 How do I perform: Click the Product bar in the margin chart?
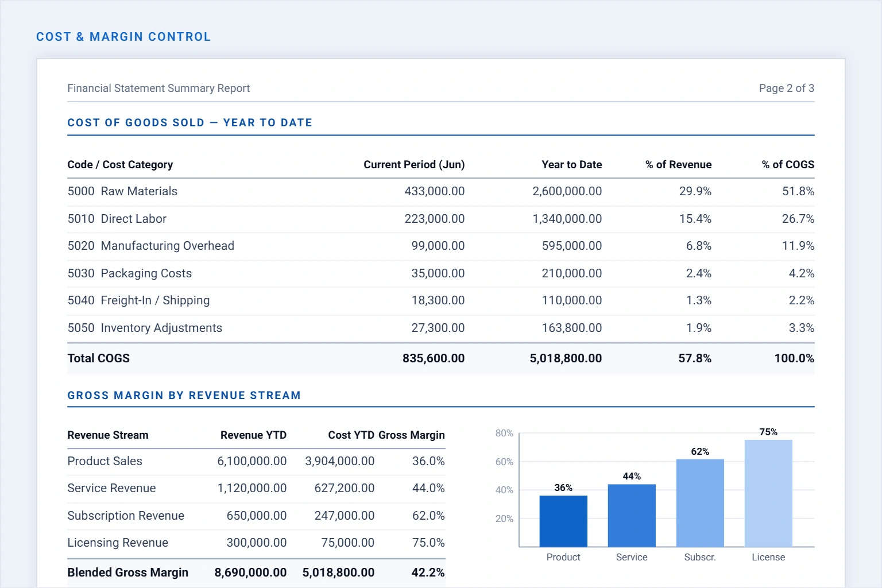(x=563, y=521)
